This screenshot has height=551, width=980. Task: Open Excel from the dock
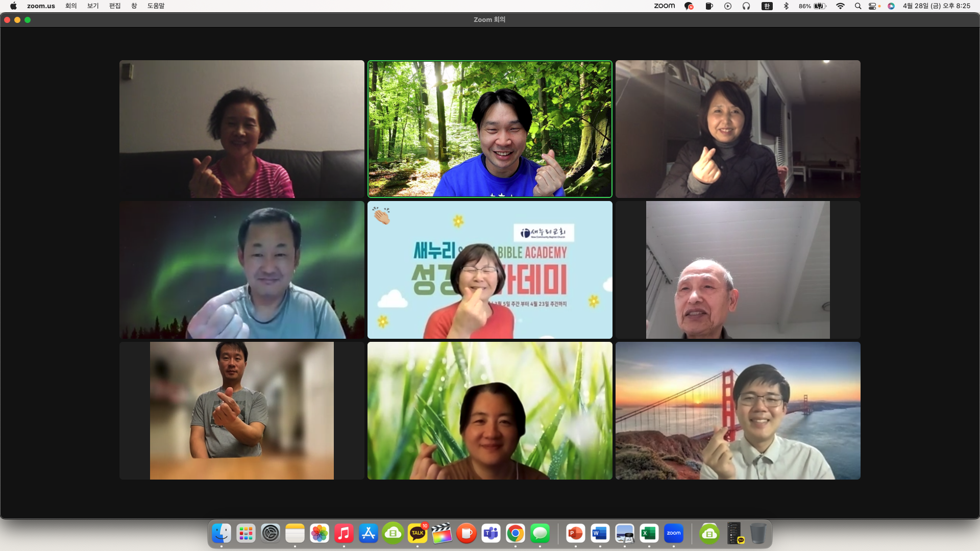649,533
